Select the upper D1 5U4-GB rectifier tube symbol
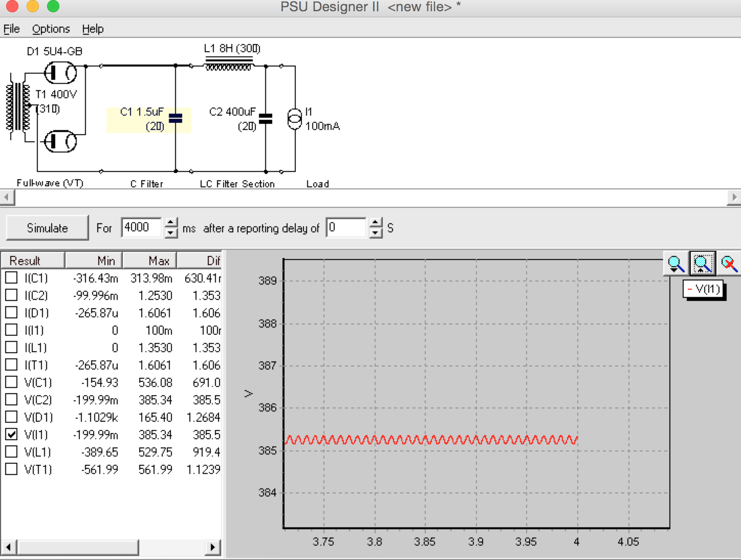This screenshot has width=741, height=560. (x=60, y=73)
